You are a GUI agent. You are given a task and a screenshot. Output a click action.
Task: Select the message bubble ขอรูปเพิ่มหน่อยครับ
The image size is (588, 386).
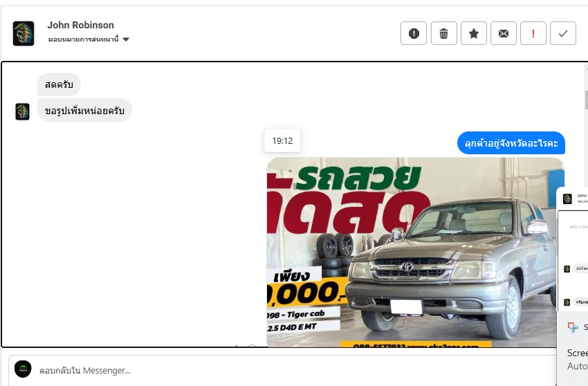[x=84, y=110]
